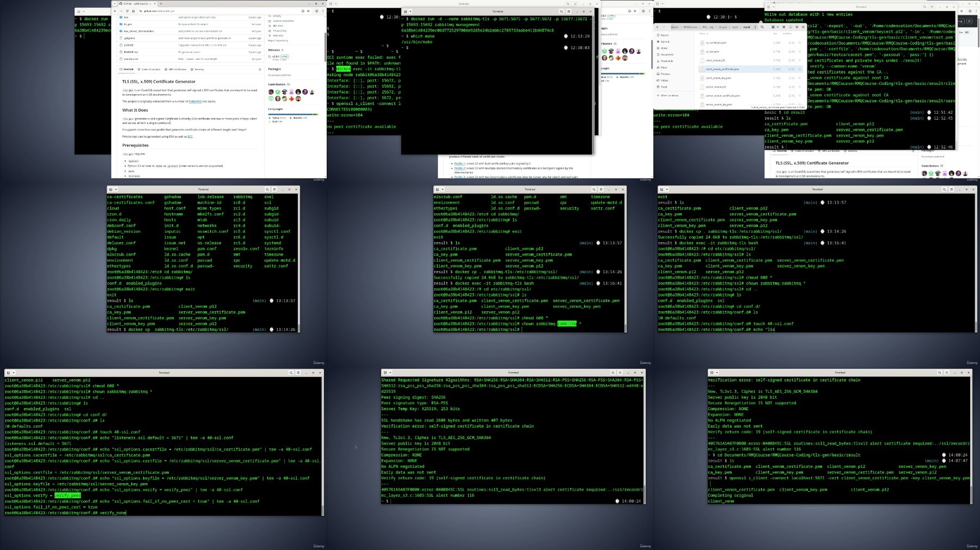Search in the terminal ending with verify_none

click(291, 373)
